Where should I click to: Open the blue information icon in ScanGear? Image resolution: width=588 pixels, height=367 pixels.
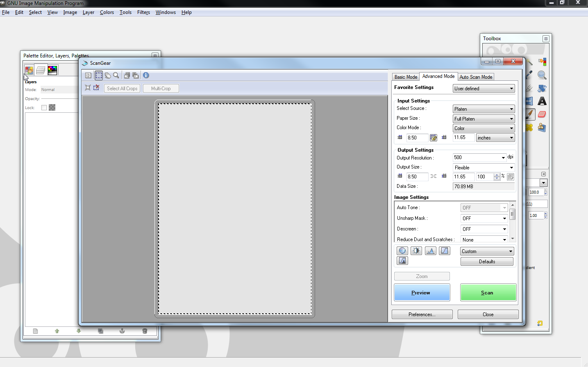[x=146, y=75]
